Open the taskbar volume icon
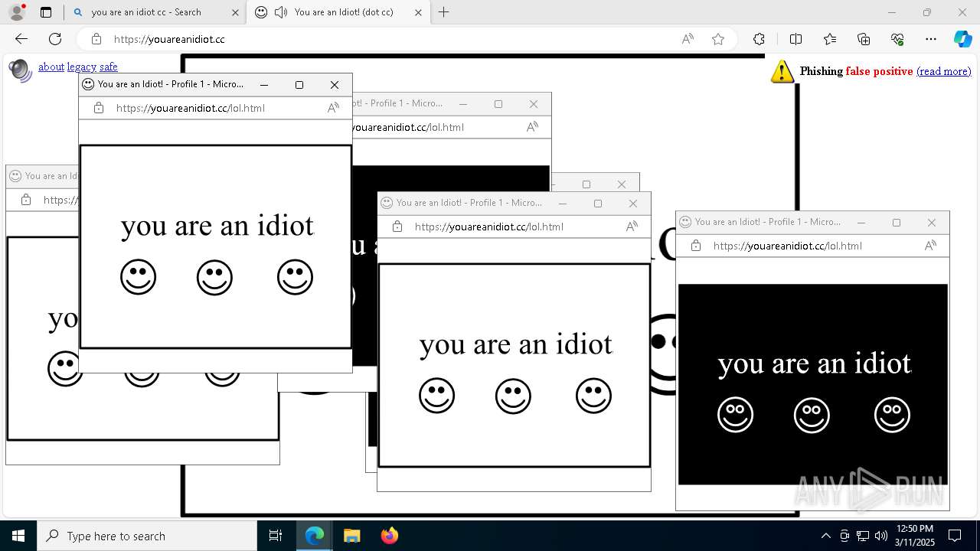Viewport: 980px width, 551px height. [x=881, y=536]
